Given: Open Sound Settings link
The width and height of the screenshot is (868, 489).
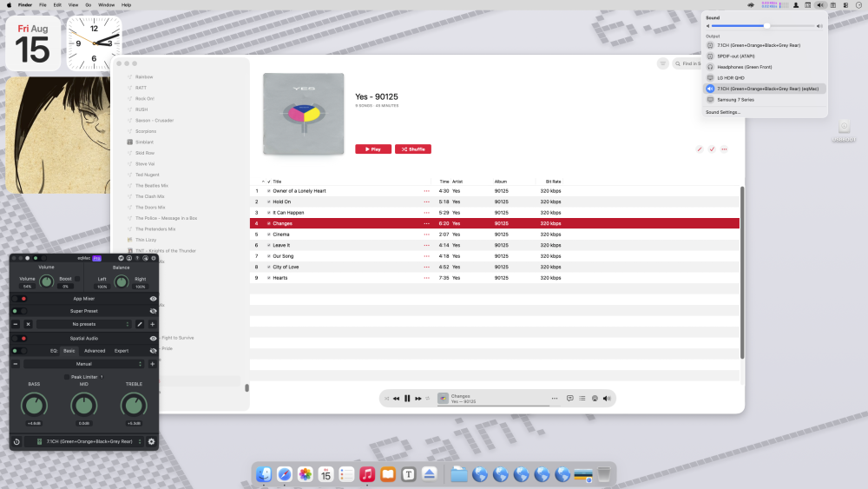Looking at the screenshot, I should click(723, 112).
